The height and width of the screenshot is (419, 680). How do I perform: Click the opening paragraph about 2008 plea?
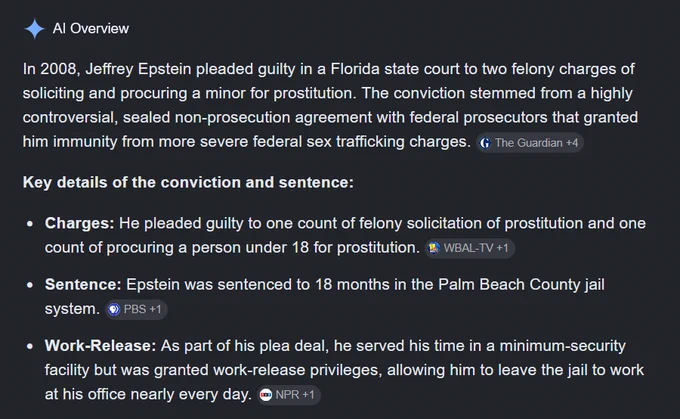click(x=330, y=105)
